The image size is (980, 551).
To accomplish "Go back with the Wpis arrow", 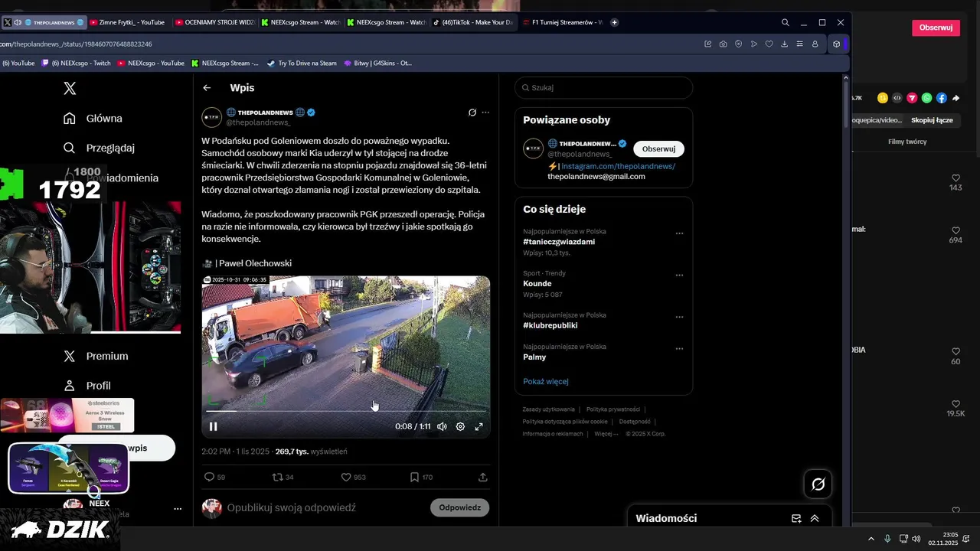I will (207, 88).
